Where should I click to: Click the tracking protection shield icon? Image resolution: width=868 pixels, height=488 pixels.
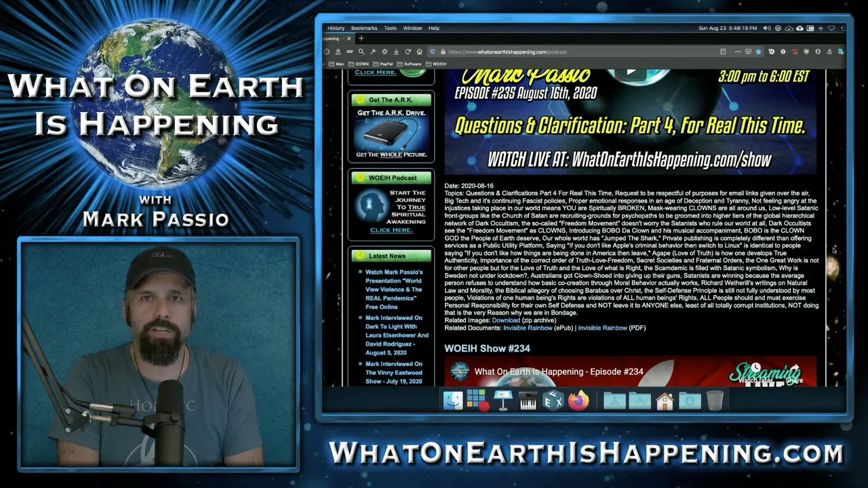pos(433,52)
